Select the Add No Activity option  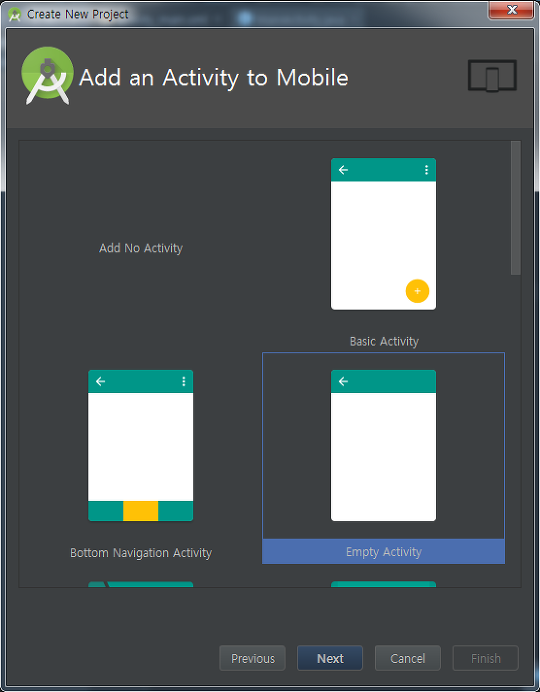point(141,248)
